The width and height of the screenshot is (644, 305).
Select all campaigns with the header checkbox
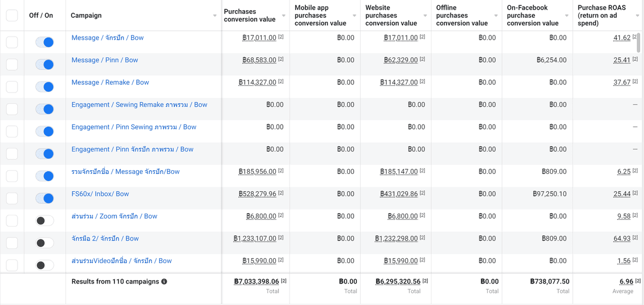click(12, 16)
